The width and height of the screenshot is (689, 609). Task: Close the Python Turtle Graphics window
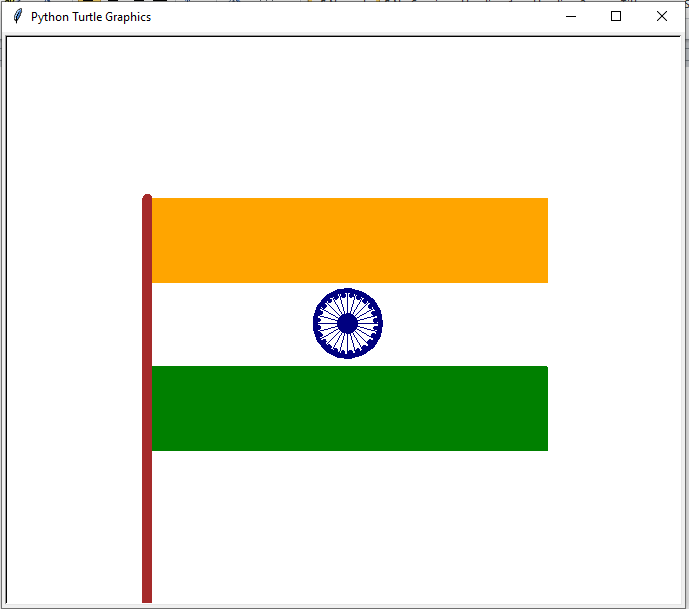[662, 17]
